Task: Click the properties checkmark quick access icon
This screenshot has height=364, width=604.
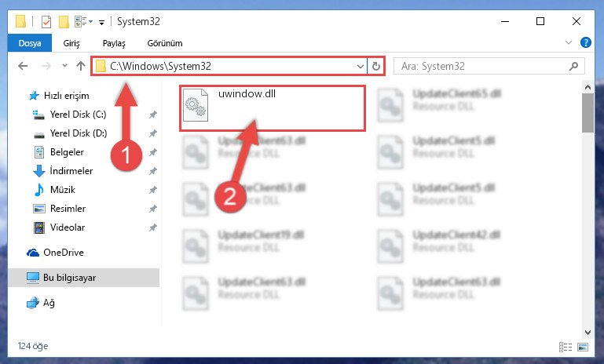Action: (46, 21)
